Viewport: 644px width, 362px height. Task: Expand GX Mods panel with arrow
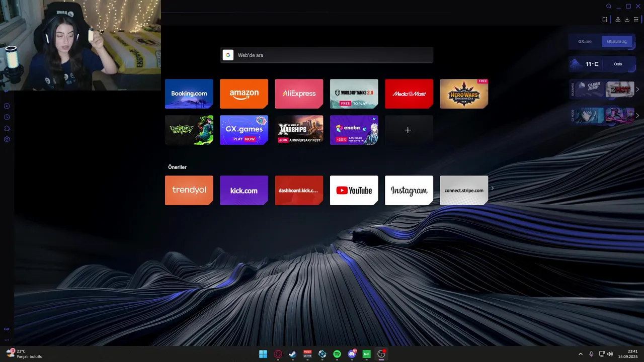[637, 115]
